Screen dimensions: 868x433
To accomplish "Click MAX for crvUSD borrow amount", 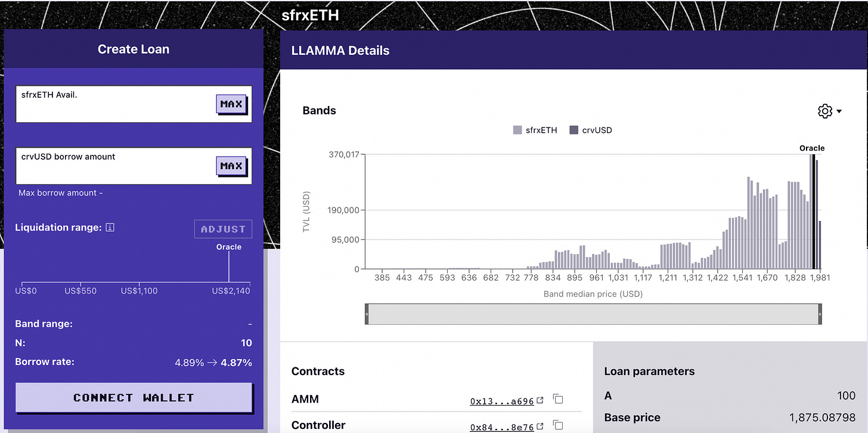I will point(231,166).
